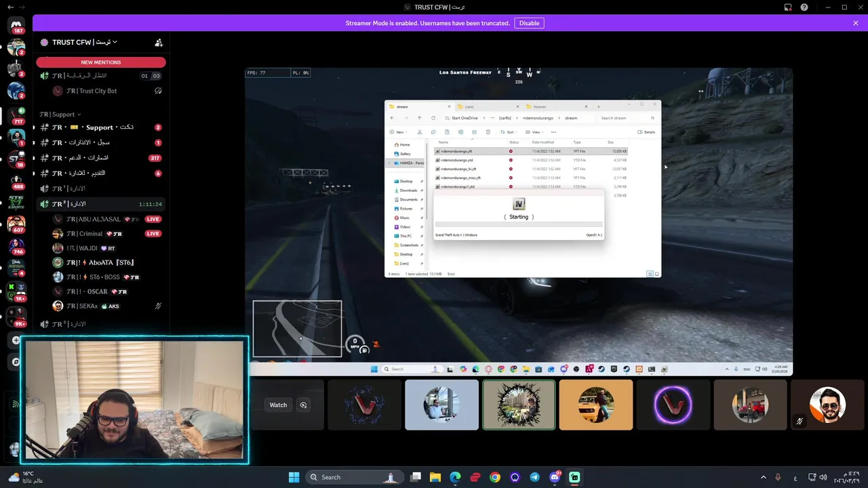The height and width of the screenshot is (488, 868).
Task: Open server icon with 746 badge
Action: pyautogui.click(x=16, y=245)
